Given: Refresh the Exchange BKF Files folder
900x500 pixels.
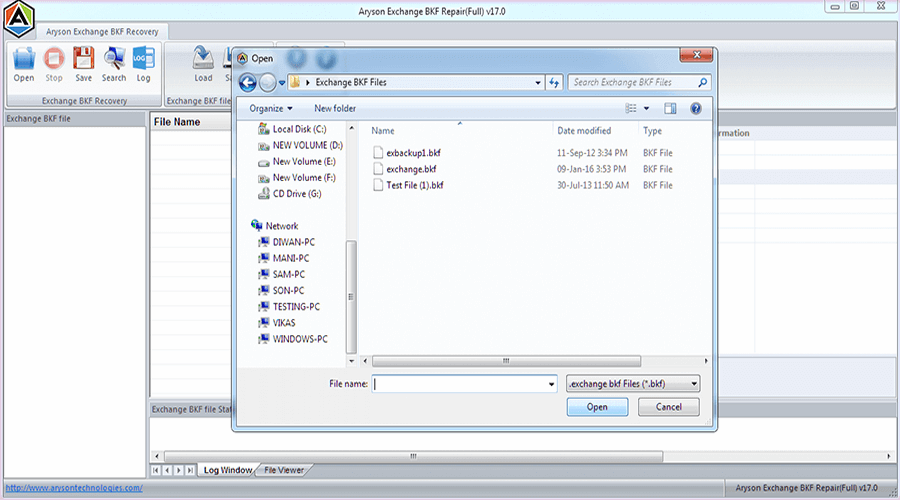Looking at the screenshot, I should click(554, 83).
